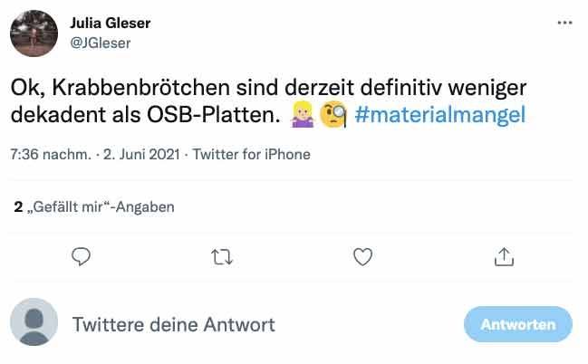Image resolution: width=588 pixels, height=364 pixels.
Task: View the 2 "Gefällt mir"-Angaben list
Action: [x=94, y=206]
